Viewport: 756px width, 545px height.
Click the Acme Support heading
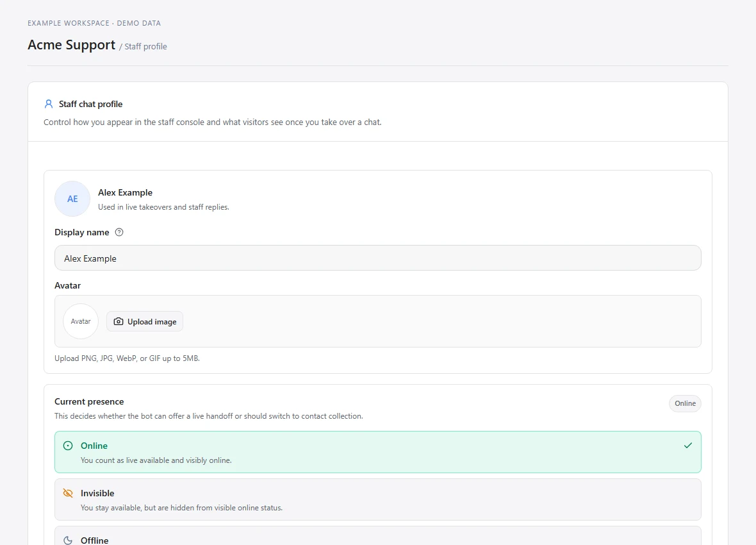pos(71,44)
